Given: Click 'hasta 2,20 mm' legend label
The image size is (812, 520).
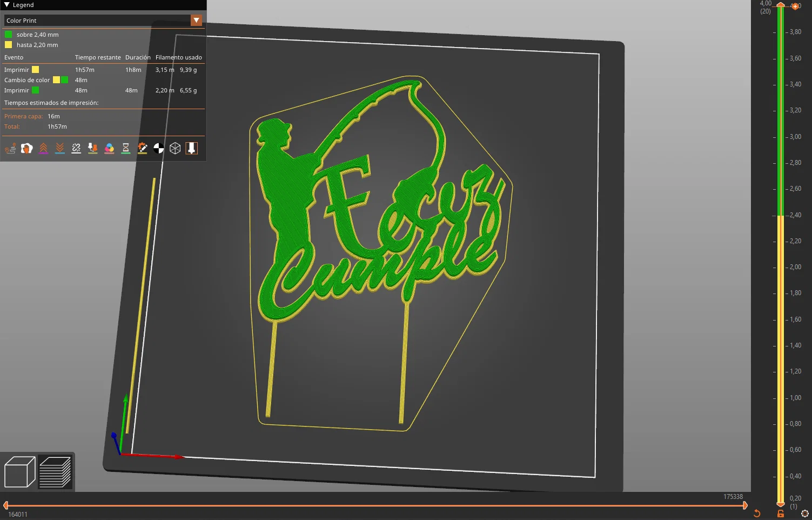Looking at the screenshot, I should [37, 45].
